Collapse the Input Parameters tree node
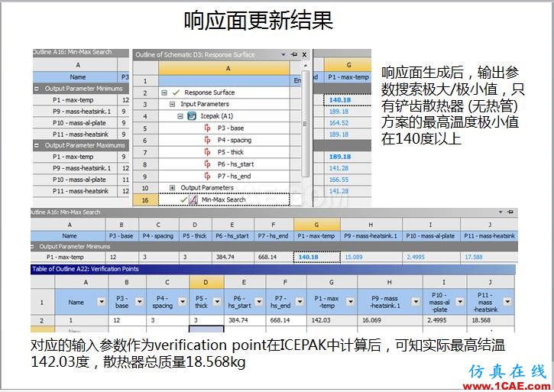Screen dimensions: 554x392 click(173, 104)
